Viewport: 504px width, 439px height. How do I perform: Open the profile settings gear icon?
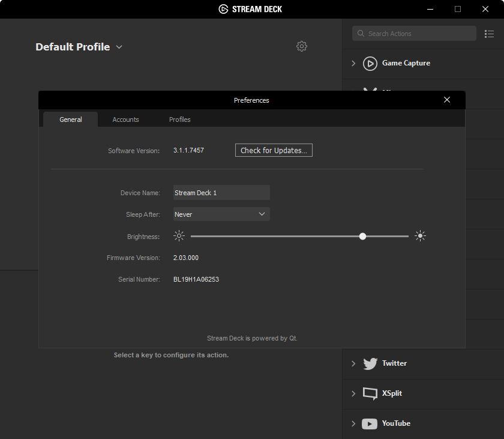click(x=301, y=46)
